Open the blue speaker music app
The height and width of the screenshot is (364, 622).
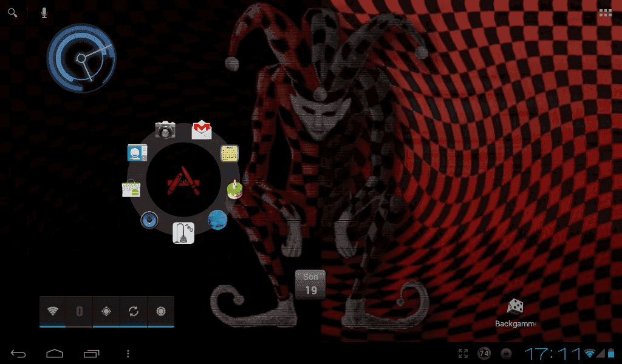click(x=149, y=220)
